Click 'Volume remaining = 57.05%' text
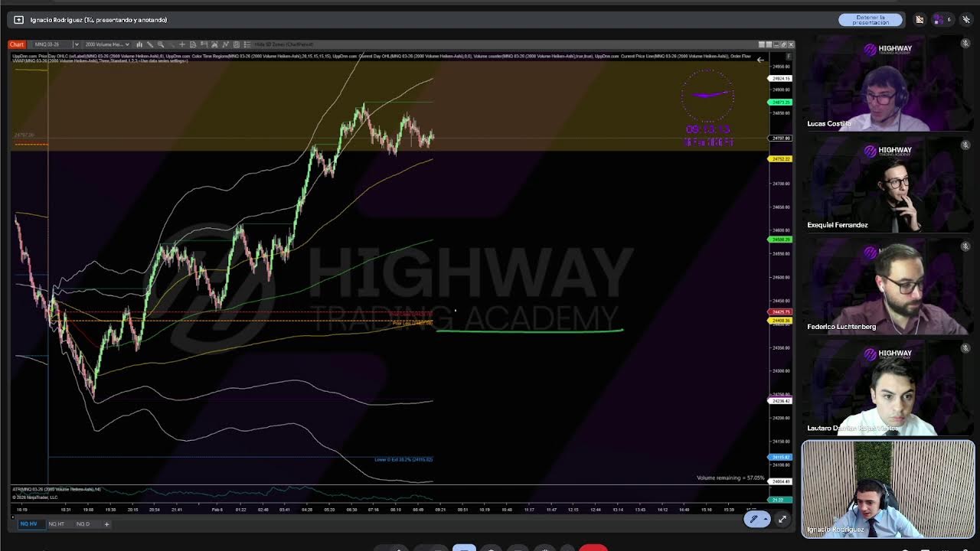 pyautogui.click(x=730, y=478)
